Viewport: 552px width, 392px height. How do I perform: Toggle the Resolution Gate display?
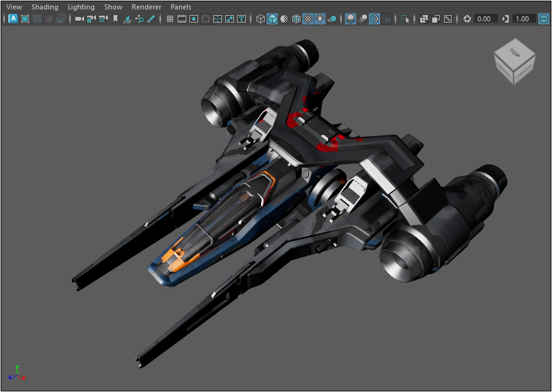(x=194, y=19)
